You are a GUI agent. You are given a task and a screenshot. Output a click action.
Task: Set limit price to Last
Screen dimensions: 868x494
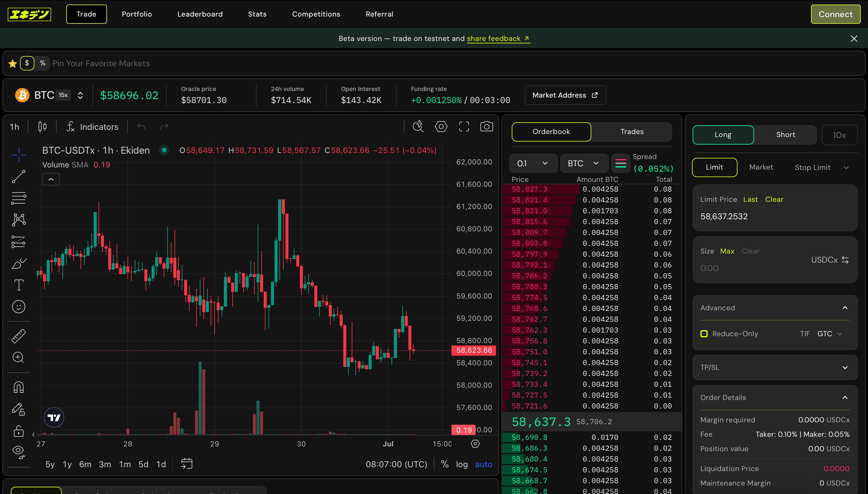point(750,199)
